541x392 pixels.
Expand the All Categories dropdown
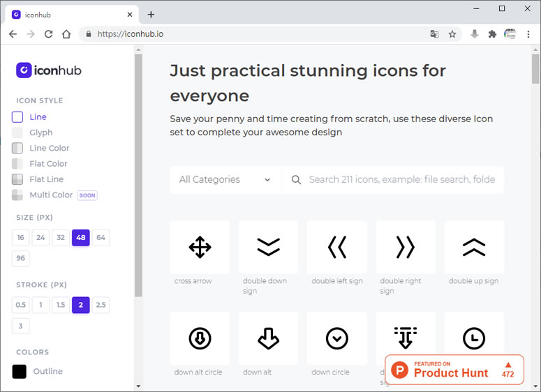225,179
